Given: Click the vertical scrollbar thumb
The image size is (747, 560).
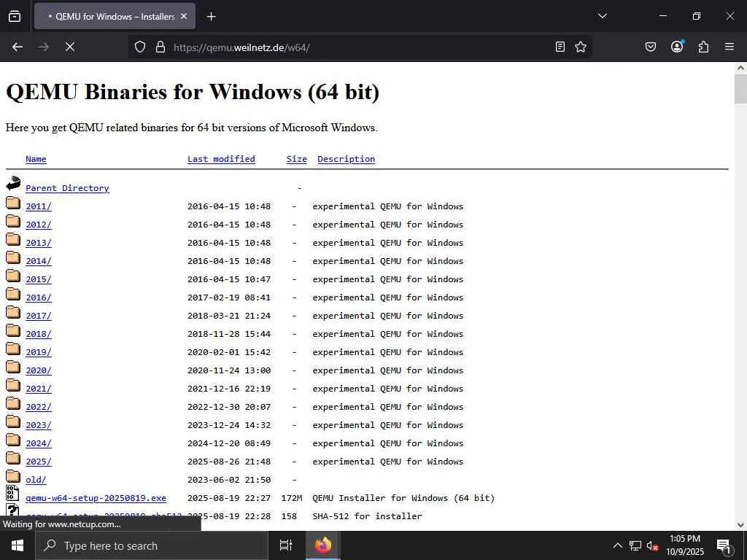Looking at the screenshot, I should 740,89.
